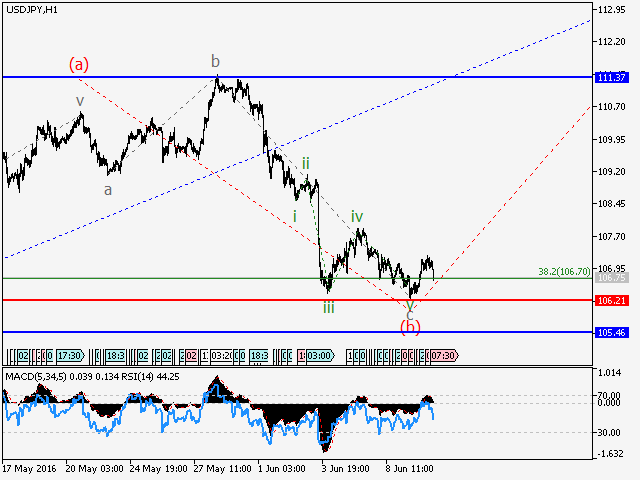The image size is (640, 480).
Task: Click the gray v wave label
Action: coord(80,100)
